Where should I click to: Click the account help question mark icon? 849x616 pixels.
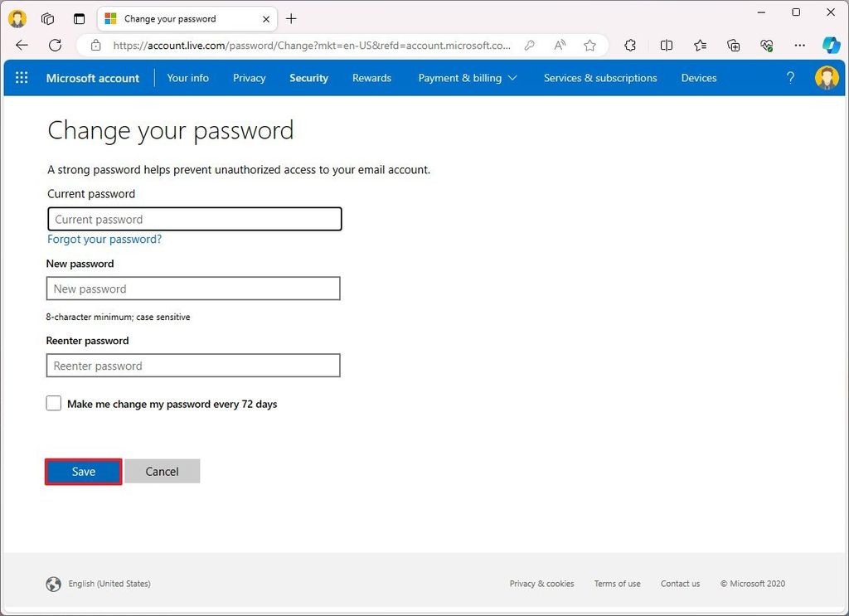click(790, 77)
